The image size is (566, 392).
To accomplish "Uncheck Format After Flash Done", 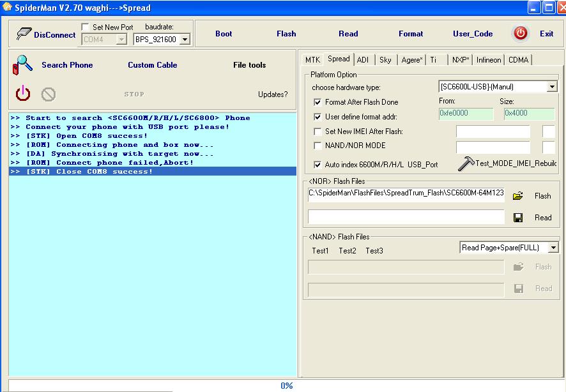I will [x=317, y=102].
